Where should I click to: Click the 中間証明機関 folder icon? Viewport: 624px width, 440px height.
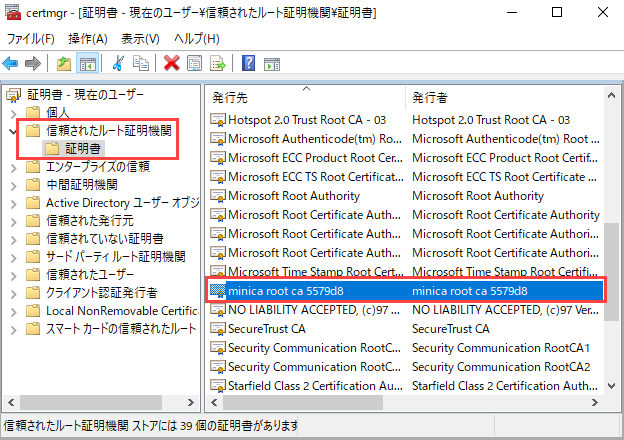point(33,185)
